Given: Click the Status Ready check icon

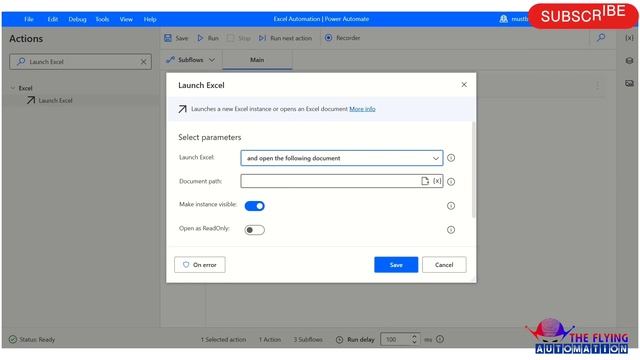Looking at the screenshot, I should coord(13,339).
